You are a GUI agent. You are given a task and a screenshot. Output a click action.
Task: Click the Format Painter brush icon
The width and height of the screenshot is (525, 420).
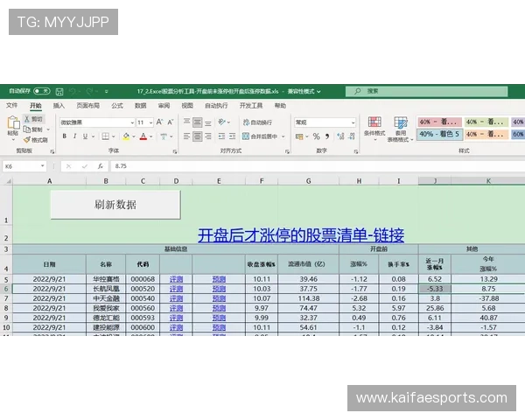pos(27,140)
